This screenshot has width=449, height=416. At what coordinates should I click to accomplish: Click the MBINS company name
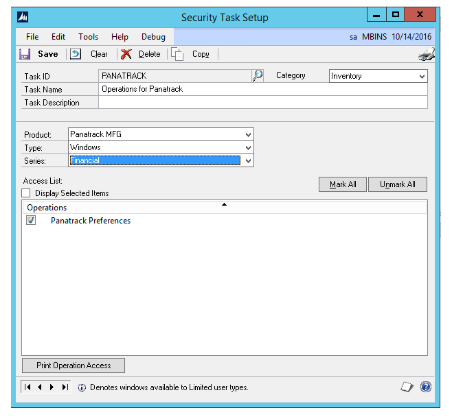click(x=374, y=37)
